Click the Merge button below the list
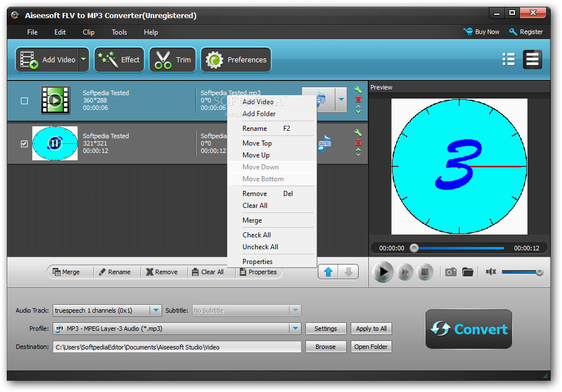Screen dimensions: 562x392 point(66,272)
